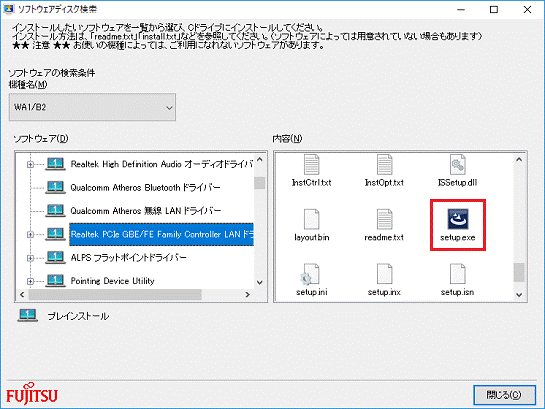
Task: Open the 機種名 WA1/B2 dropdown
Action: tap(92, 107)
